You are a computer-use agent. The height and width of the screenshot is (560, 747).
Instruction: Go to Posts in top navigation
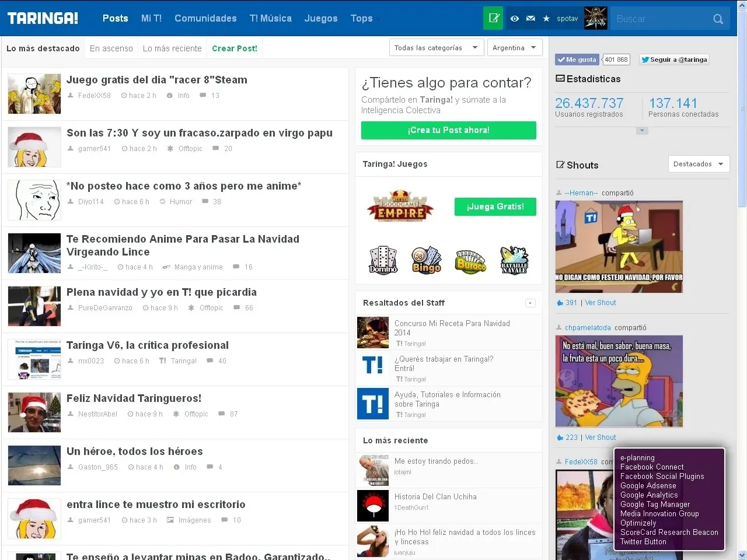(116, 18)
